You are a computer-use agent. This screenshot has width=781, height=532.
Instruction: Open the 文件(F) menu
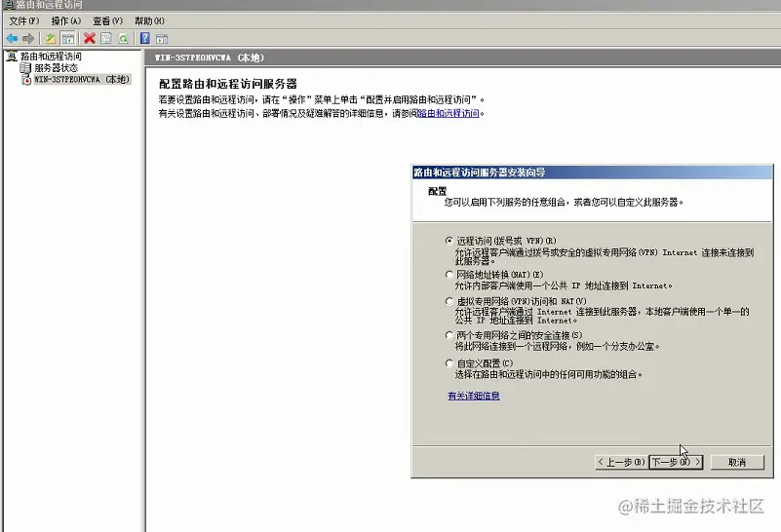[x=24, y=20]
